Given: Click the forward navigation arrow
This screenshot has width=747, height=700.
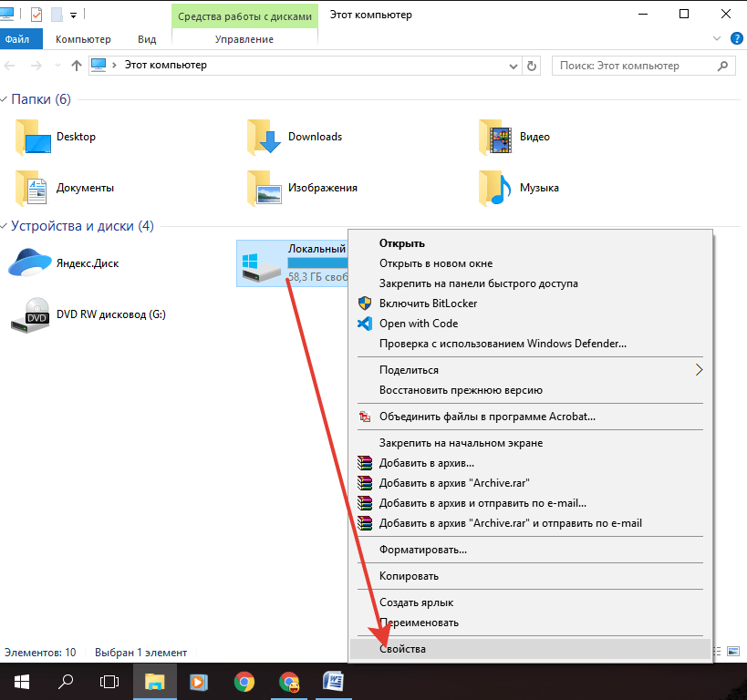Looking at the screenshot, I should (x=36, y=66).
